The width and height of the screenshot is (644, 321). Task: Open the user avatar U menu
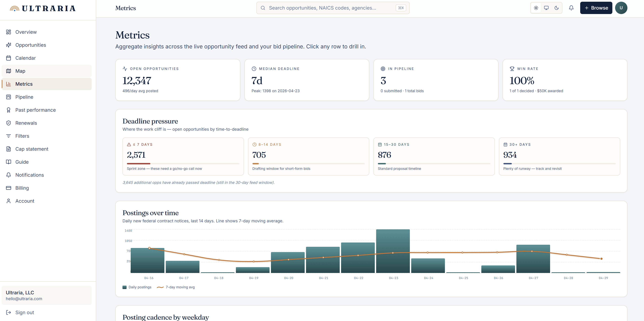coord(621,8)
